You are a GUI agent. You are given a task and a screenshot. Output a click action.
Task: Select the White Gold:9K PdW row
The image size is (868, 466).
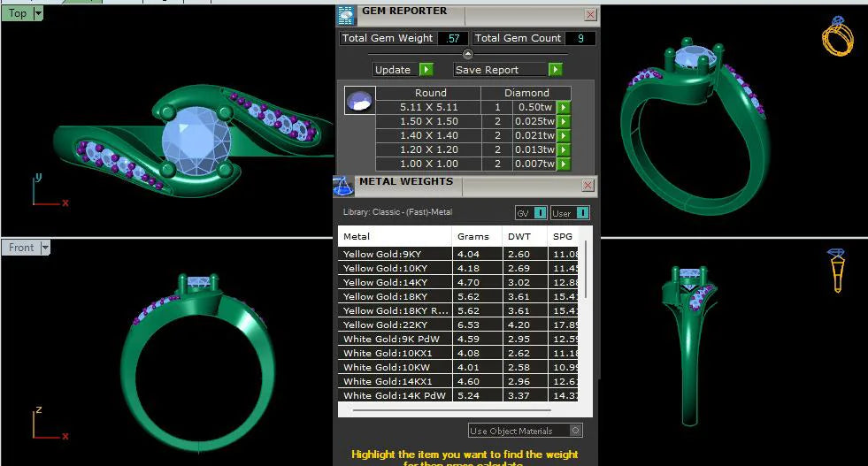coord(458,339)
